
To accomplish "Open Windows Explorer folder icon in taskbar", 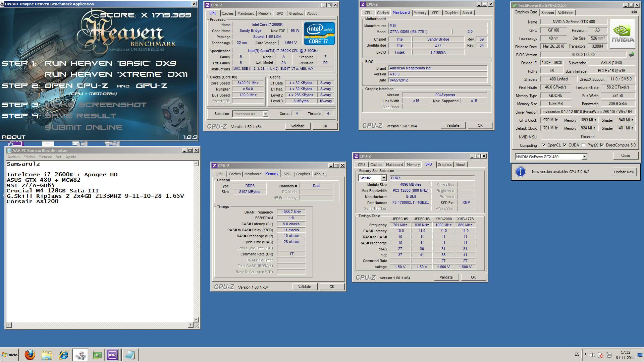I will coord(47,355).
